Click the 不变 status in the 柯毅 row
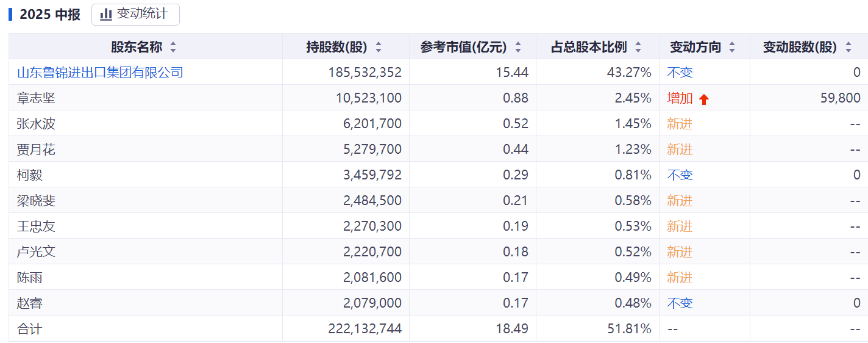This screenshot has height=343, width=868. [680, 175]
